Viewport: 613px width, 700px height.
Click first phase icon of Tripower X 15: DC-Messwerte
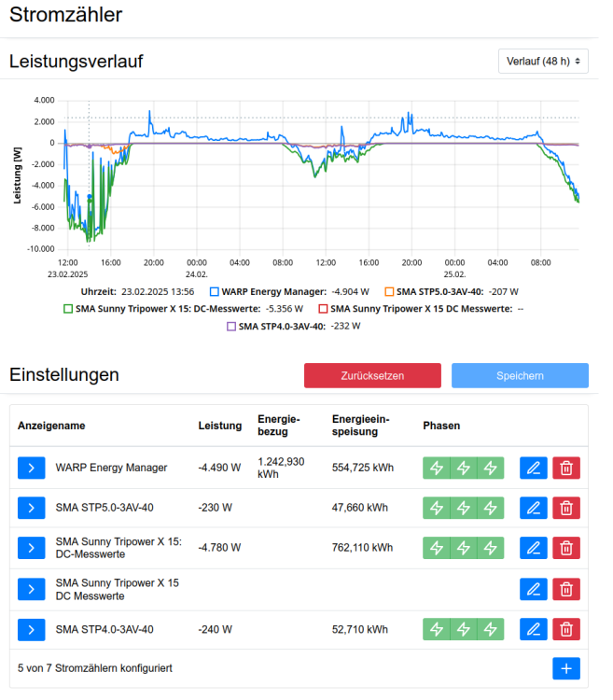[437, 548]
